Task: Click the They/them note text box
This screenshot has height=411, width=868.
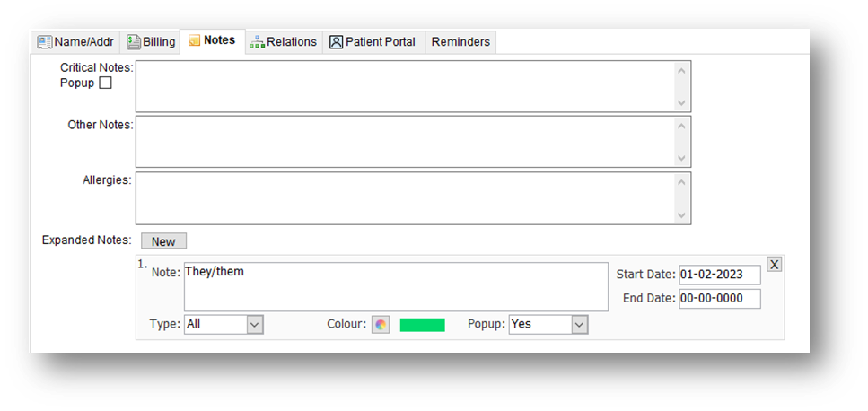Action: click(396, 287)
